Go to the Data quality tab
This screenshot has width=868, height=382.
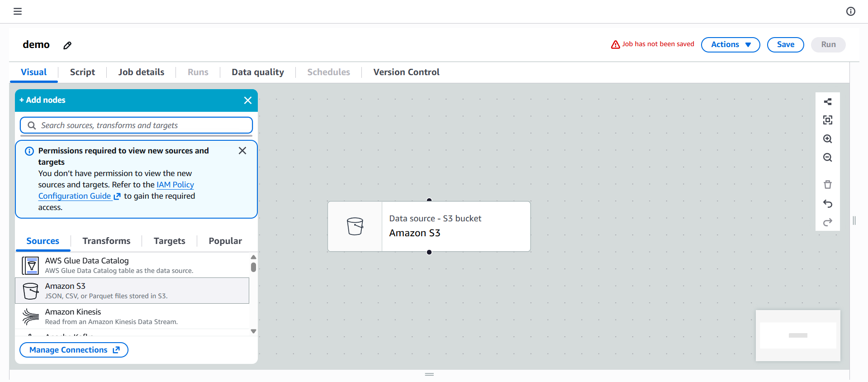click(x=258, y=72)
